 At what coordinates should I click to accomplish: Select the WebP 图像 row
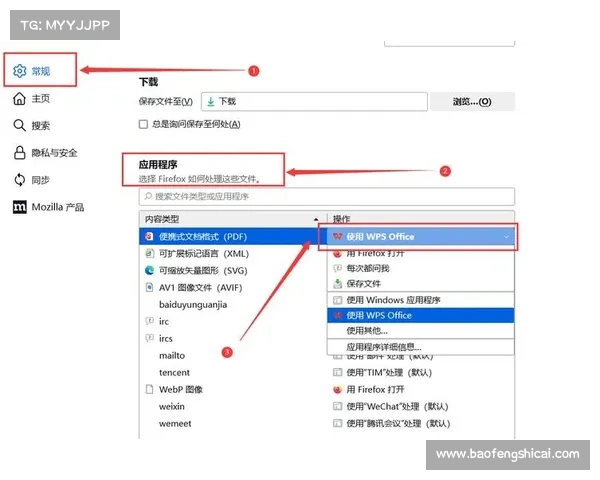pos(180,389)
